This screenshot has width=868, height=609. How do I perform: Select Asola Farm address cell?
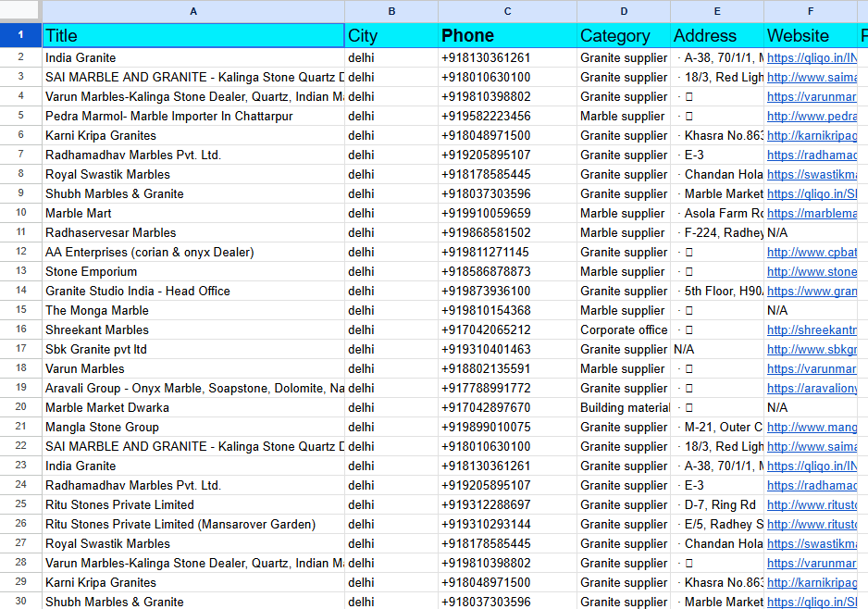point(717,213)
